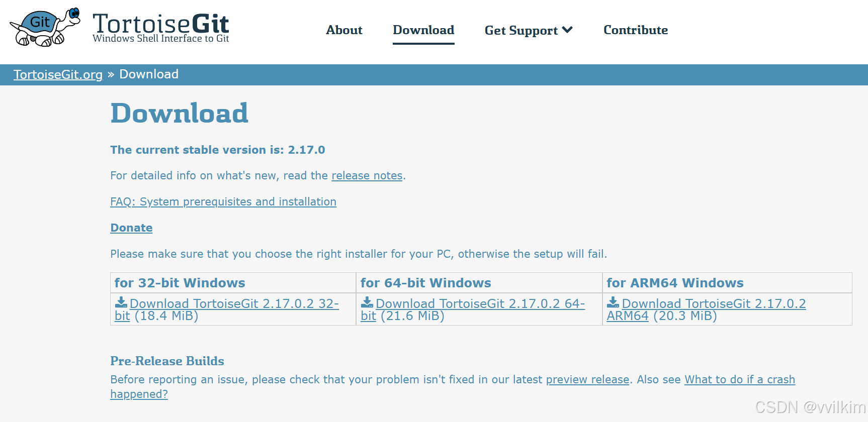The image size is (868, 422).
Task: Open the release notes link
Action: (x=367, y=176)
